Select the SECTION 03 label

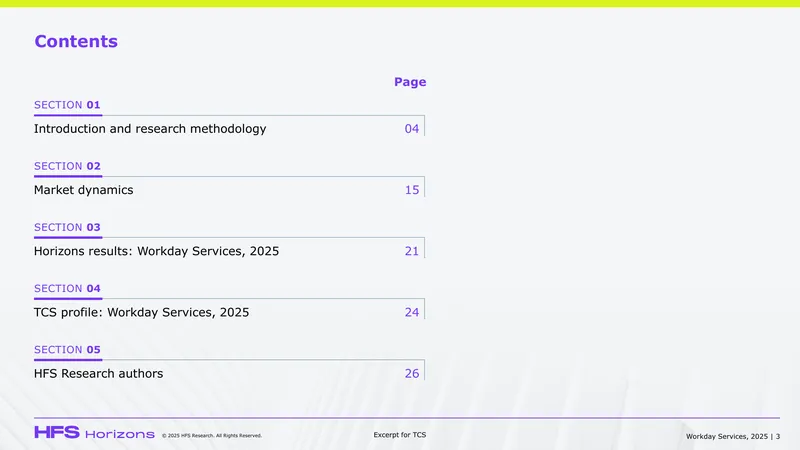coord(67,227)
